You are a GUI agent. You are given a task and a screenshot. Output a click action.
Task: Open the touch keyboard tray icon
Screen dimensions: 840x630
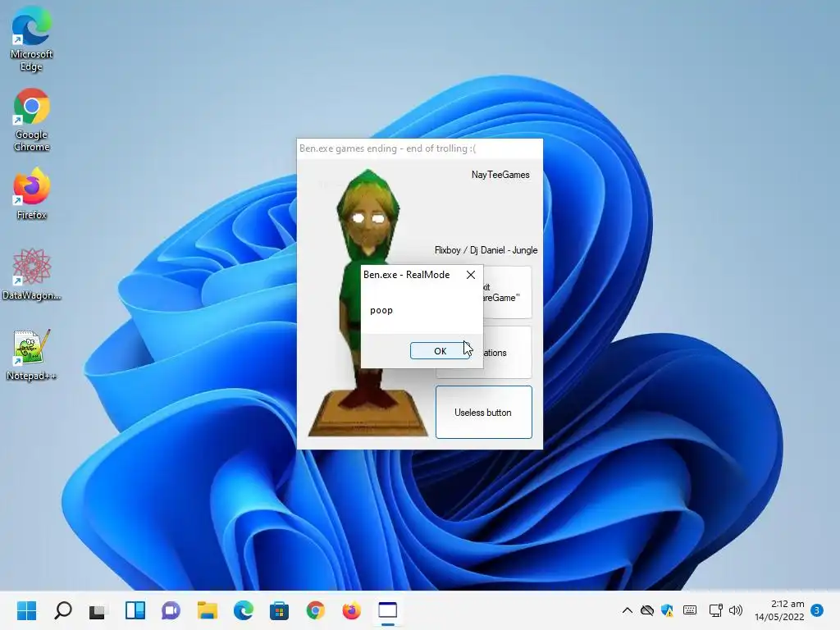coord(690,610)
